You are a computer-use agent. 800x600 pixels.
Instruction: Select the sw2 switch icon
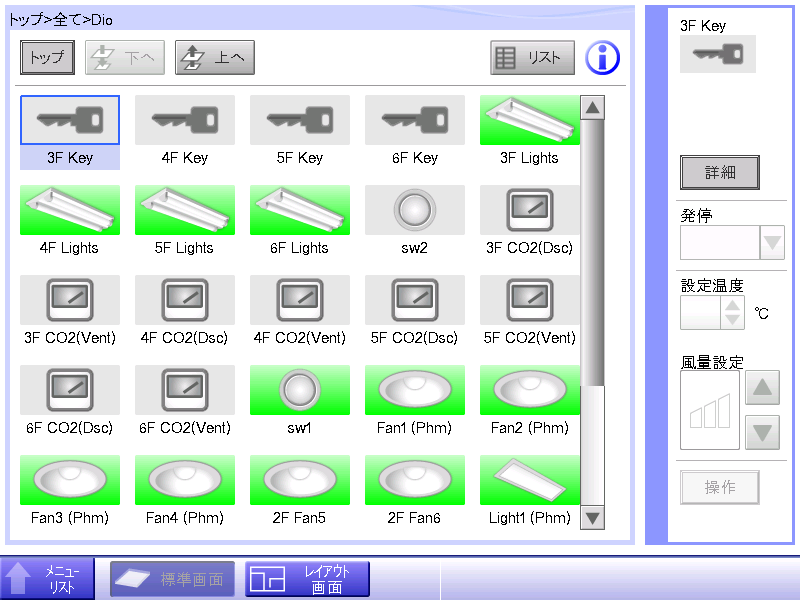click(x=415, y=210)
